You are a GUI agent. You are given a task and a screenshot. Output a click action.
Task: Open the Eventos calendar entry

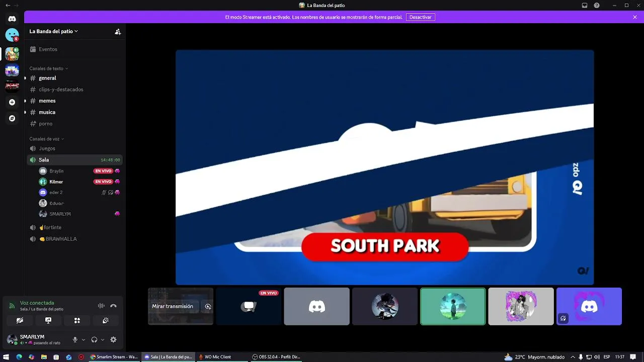click(74, 49)
